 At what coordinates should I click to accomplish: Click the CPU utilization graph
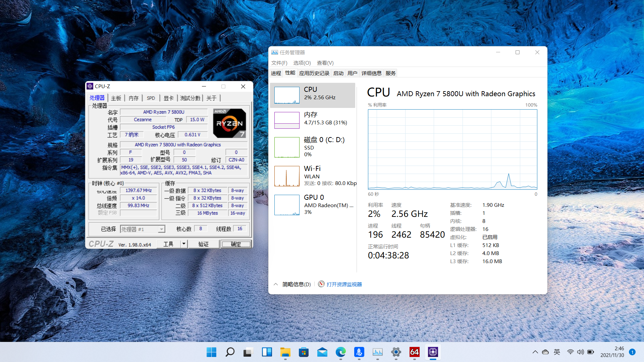tap(452, 149)
